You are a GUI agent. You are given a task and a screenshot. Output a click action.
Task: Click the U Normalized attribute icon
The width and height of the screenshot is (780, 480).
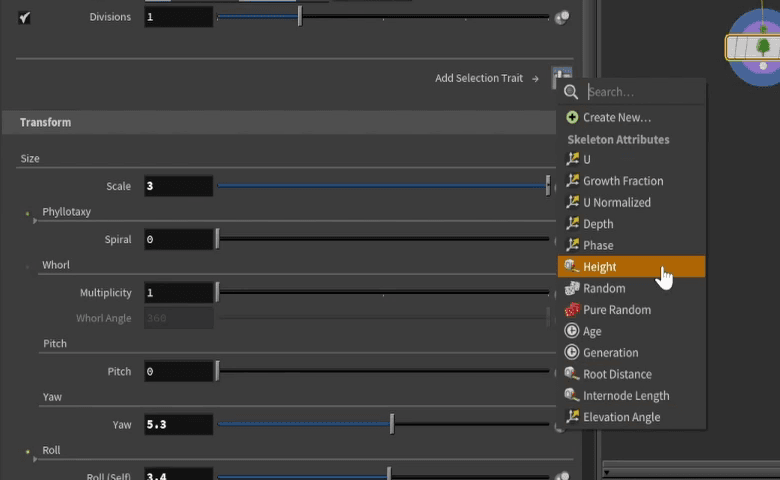tap(572, 202)
